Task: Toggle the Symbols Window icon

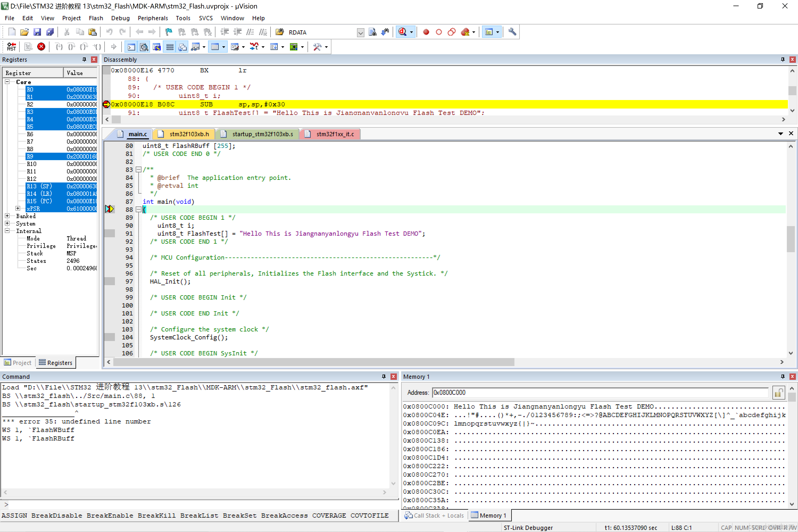Action: click(157, 47)
